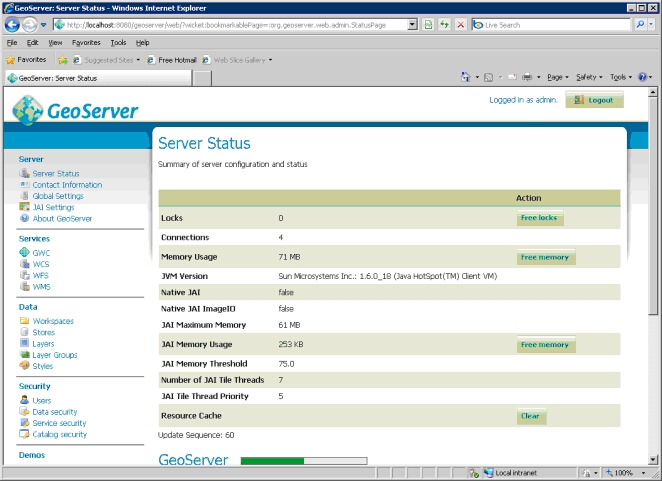Click the vertical scrollbar thumb
The height and width of the screenshot is (481, 662).
(653, 206)
